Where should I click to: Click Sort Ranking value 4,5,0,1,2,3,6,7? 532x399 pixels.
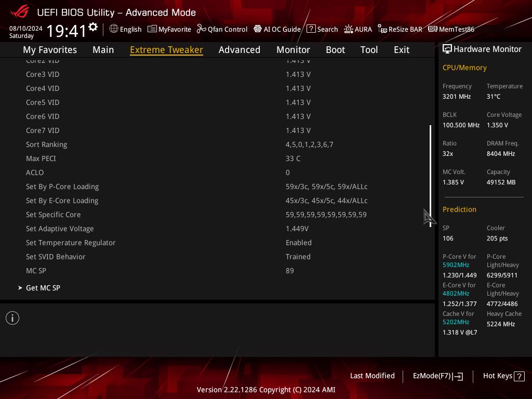click(x=310, y=144)
